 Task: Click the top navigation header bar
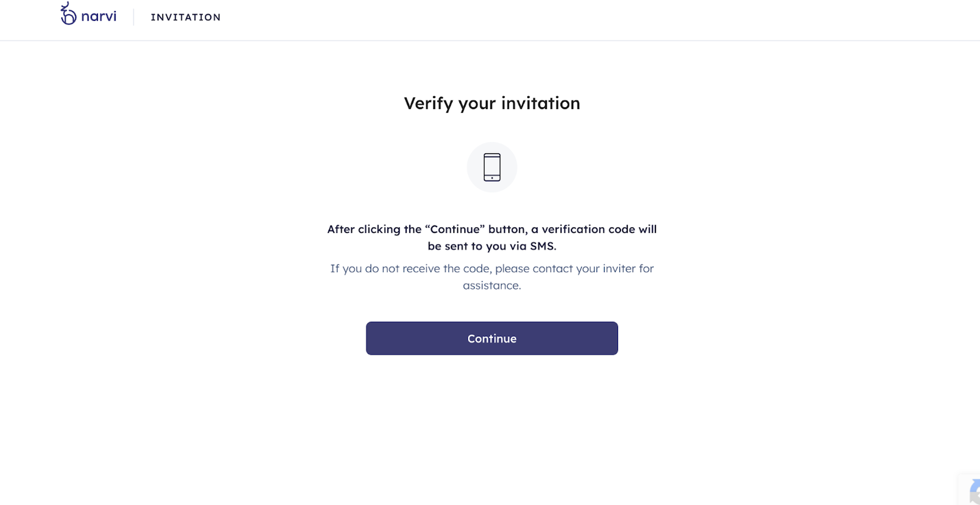(x=490, y=20)
